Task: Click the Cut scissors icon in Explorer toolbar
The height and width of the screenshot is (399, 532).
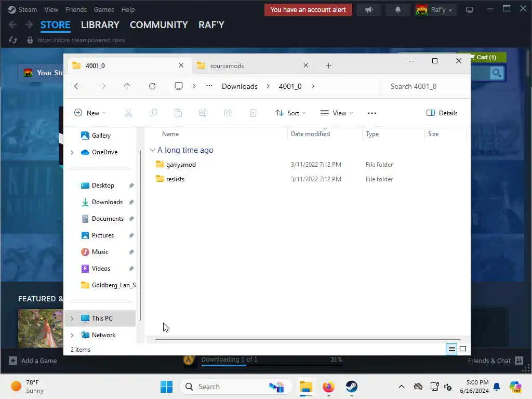Action: point(128,113)
